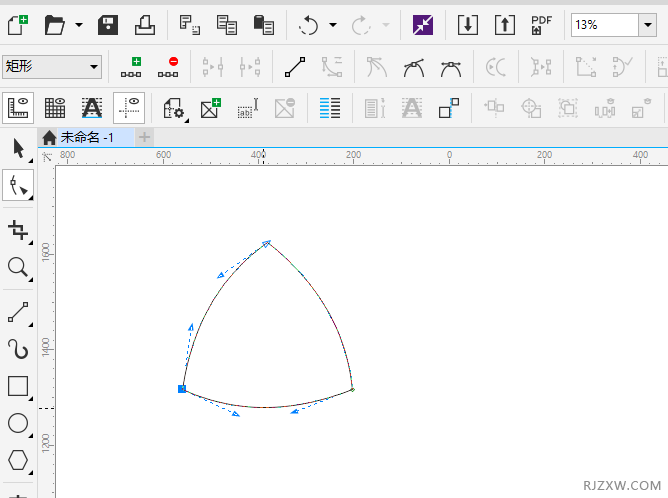The height and width of the screenshot is (498, 668).
Task: Click the Publish to PDF button
Action: coord(541,25)
